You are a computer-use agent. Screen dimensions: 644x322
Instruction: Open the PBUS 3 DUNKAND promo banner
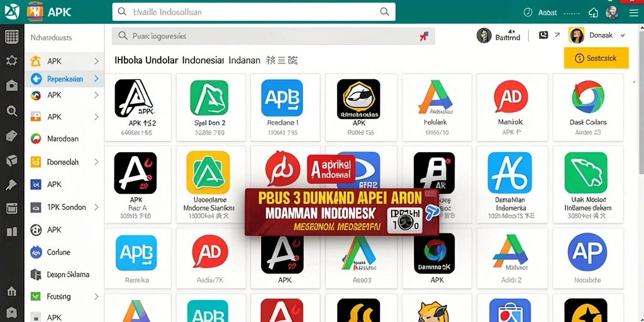pos(341,212)
